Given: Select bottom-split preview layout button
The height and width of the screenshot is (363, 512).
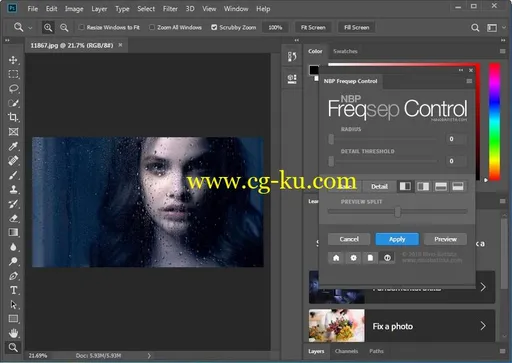Looking at the screenshot, I should click(458, 186).
